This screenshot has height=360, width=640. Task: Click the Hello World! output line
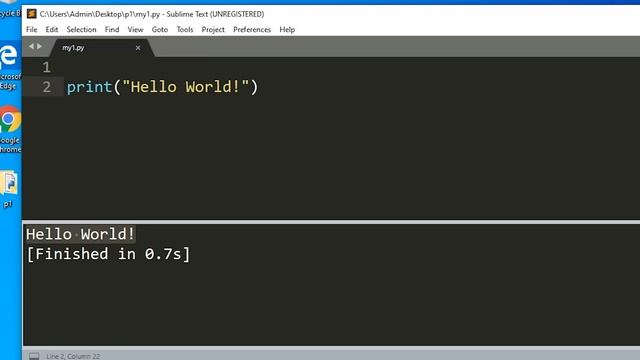(x=80, y=234)
